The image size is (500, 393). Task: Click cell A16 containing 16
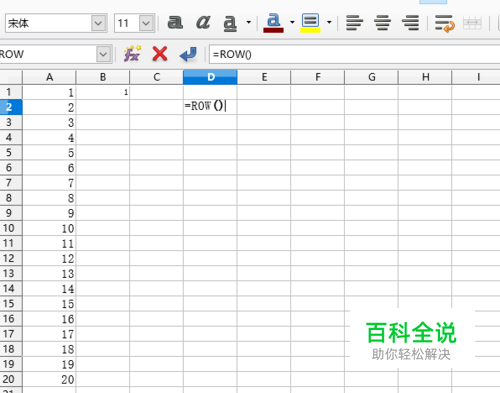(x=49, y=319)
